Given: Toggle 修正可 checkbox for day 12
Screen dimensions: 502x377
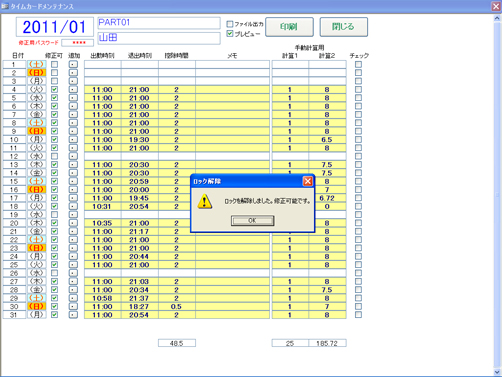Looking at the screenshot, I should 54,156.
